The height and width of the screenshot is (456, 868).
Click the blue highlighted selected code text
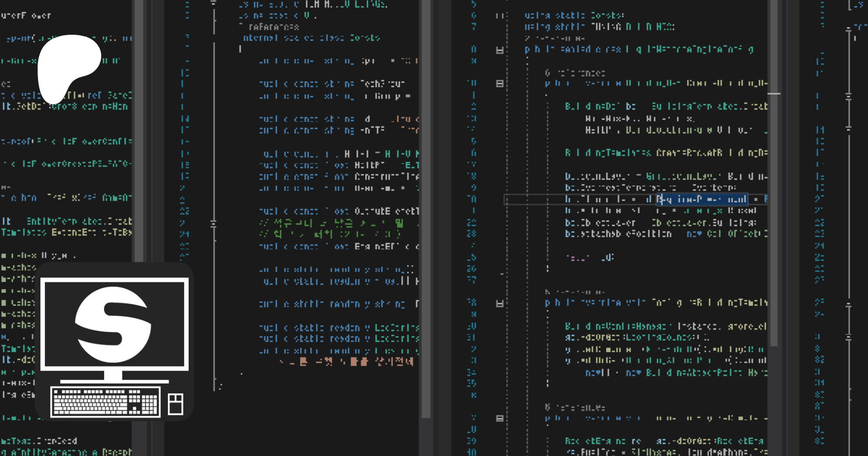coord(702,199)
